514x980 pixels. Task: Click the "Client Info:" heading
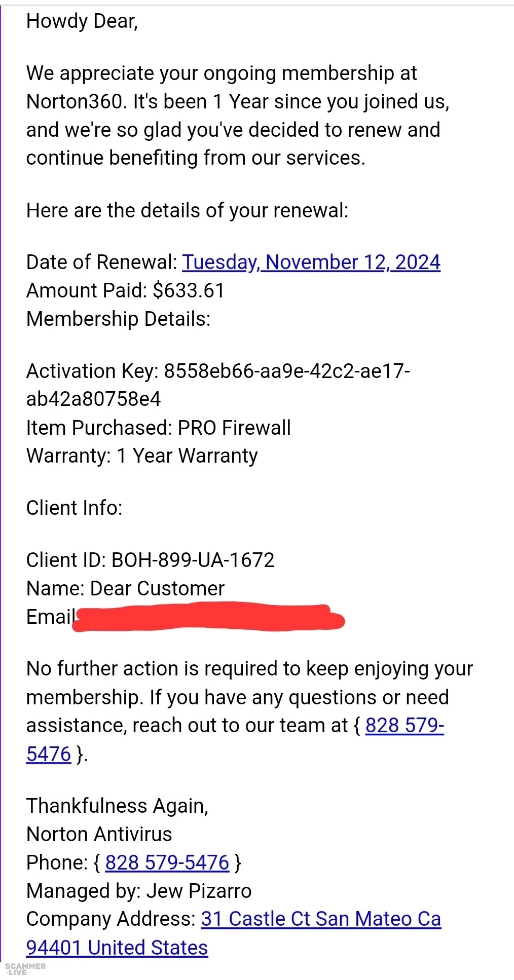(x=74, y=508)
